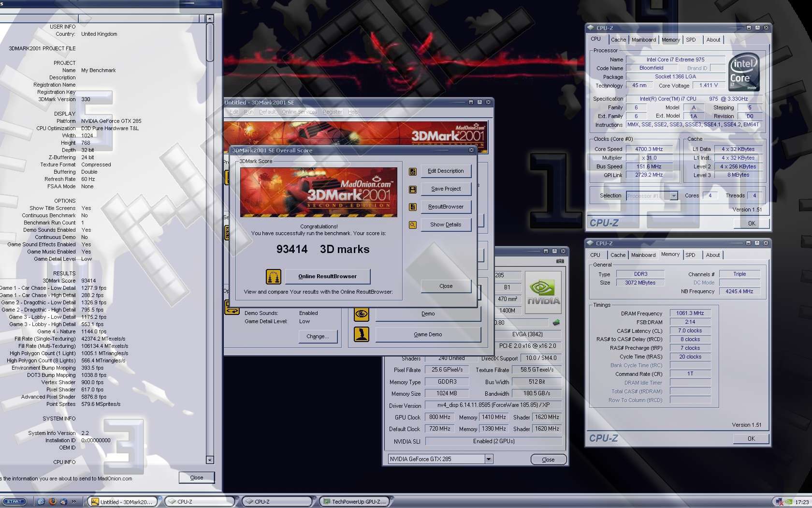Click the ResultBrowser button
Screen dimensions: 812x508
pyautogui.click(x=446, y=207)
